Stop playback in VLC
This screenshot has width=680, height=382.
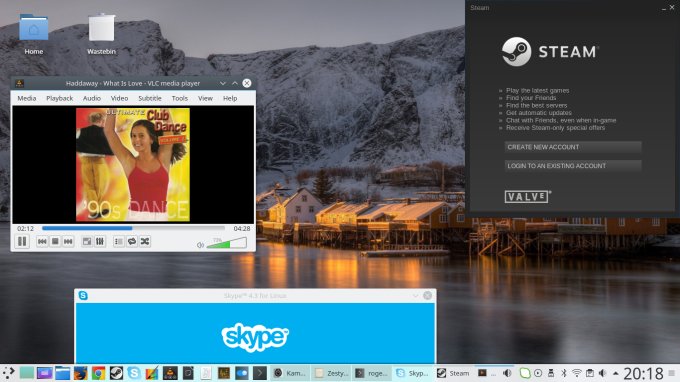[x=55, y=242]
